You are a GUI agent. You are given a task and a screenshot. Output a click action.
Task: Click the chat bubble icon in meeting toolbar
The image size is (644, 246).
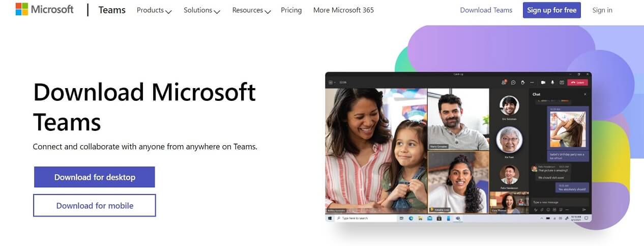tap(513, 83)
